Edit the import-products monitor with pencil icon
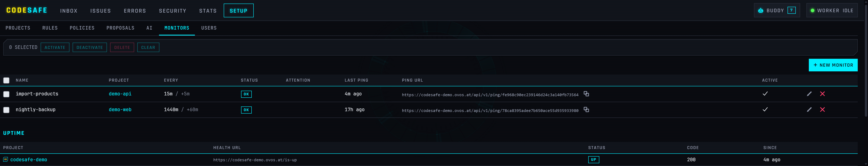The width and height of the screenshot is (868, 166). 809,94
